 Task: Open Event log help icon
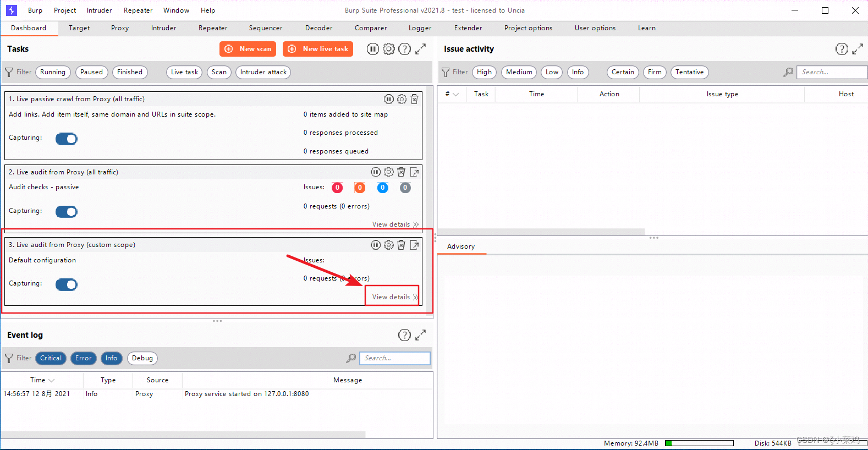click(x=405, y=335)
